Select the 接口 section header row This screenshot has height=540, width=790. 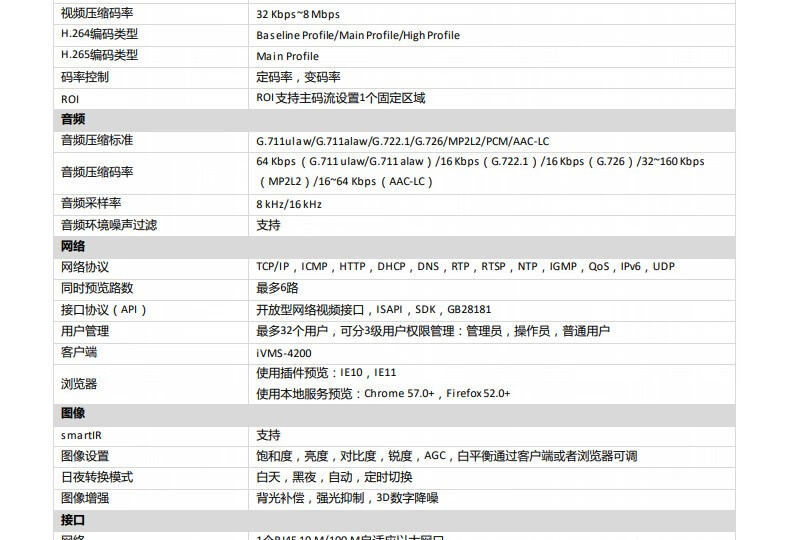tap(394, 520)
